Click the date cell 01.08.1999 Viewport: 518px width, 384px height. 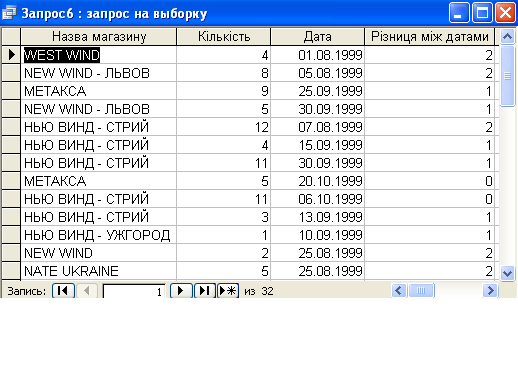[x=317, y=55]
